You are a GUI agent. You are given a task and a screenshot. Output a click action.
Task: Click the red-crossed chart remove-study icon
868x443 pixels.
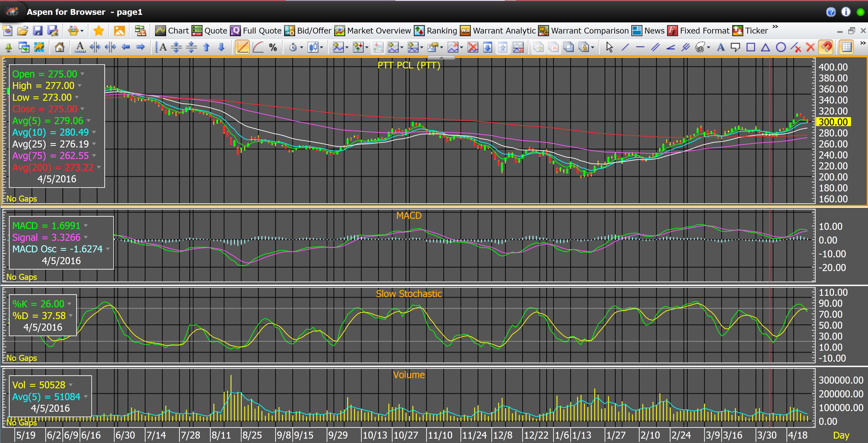click(x=473, y=47)
